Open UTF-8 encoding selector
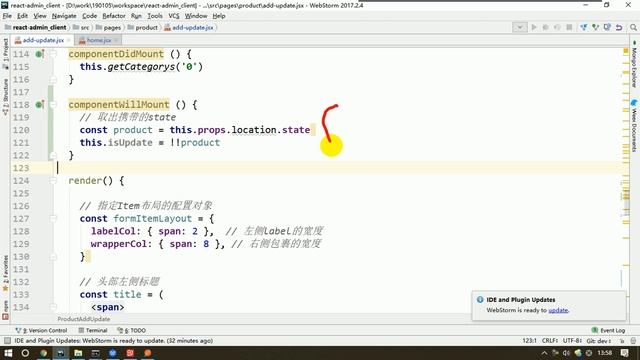Viewport: 640px width, 360px height. pos(572,340)
